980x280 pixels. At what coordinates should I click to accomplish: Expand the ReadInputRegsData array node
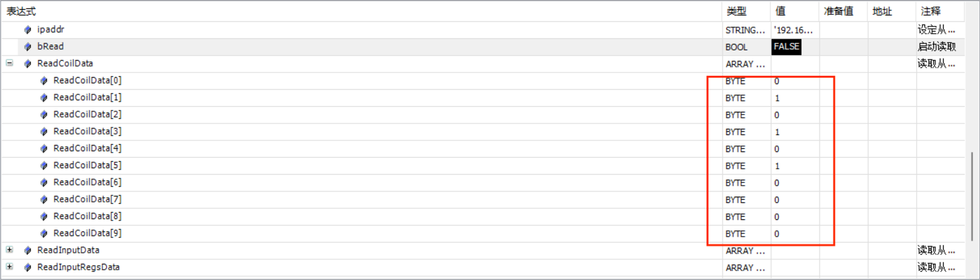[10, 266]
